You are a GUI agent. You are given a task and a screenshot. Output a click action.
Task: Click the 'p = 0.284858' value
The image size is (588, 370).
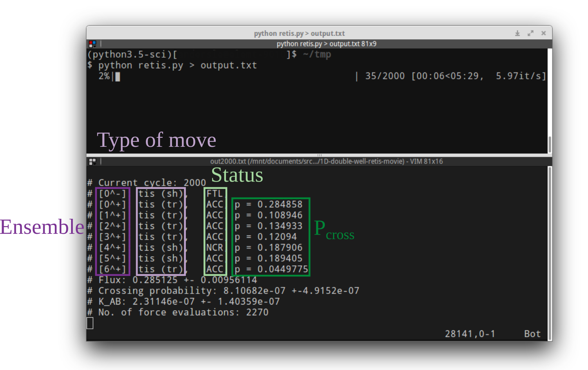[268, 204]
